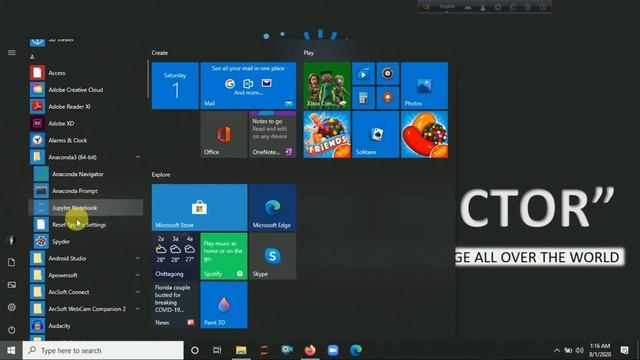
Task: Launch Jupyter Notebook
Action: pos(86,208)
